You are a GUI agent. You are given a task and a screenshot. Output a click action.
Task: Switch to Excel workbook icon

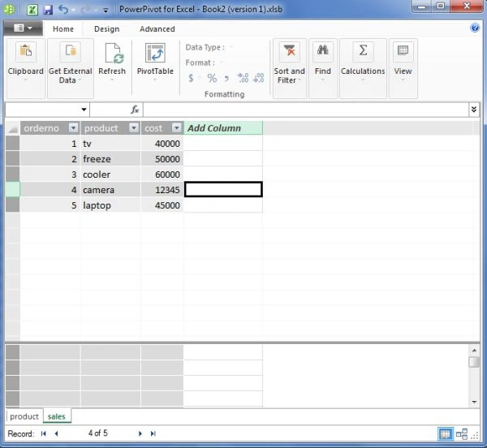click(x=32, y=10)
